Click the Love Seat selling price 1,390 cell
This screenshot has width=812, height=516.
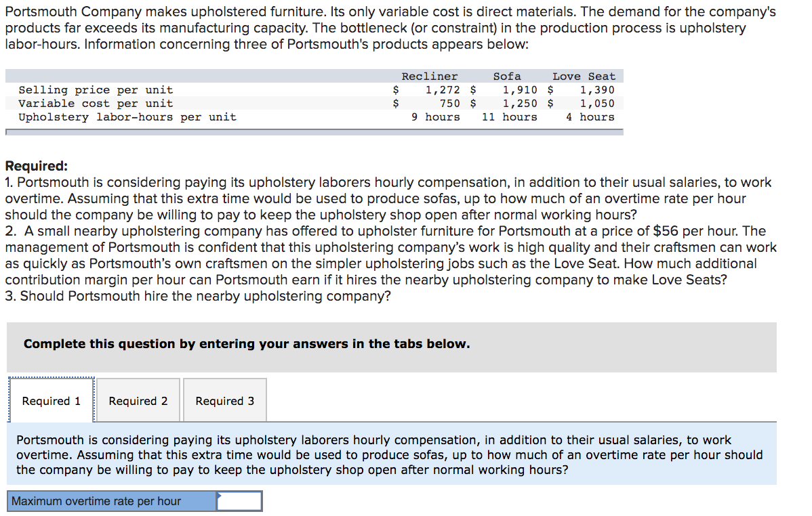(x=596, y=90)
